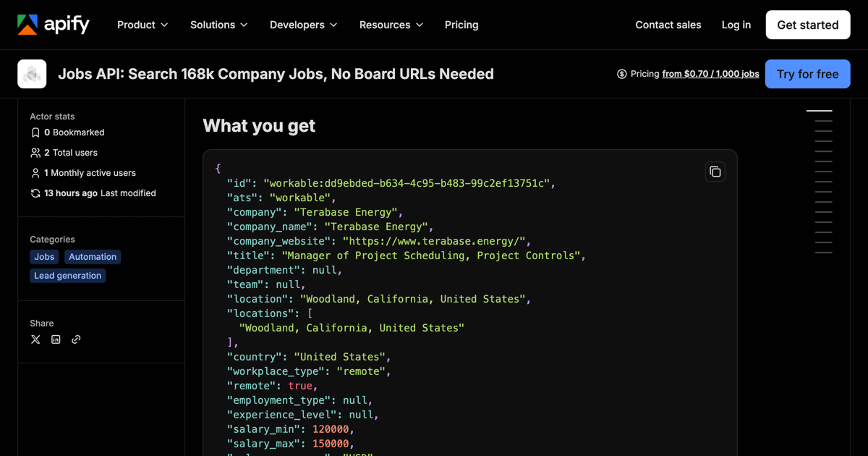
Task: Click the bookmark icon in Actor stats
Action: 35,132
